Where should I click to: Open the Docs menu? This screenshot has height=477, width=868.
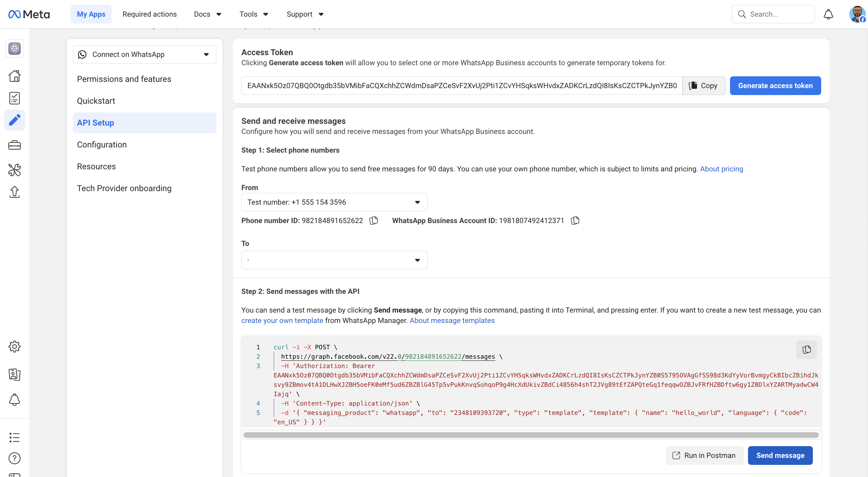point(207,14)
